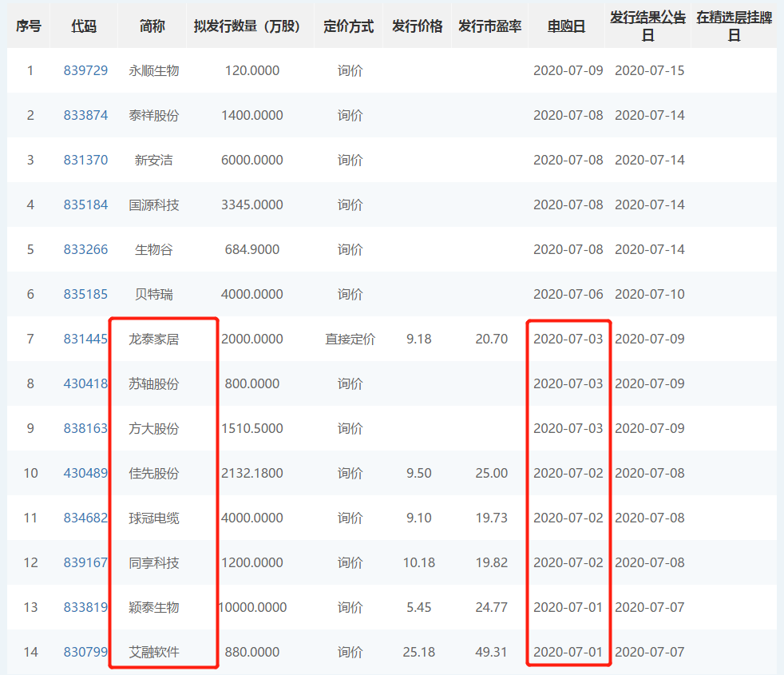
Task: Click the issue quantity 2132.1800
Action: 252,474
